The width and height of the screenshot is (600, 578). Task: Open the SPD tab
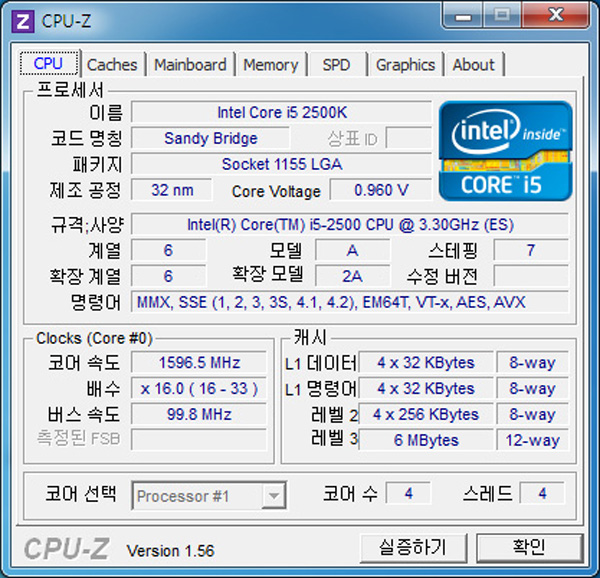click(336, 65)
